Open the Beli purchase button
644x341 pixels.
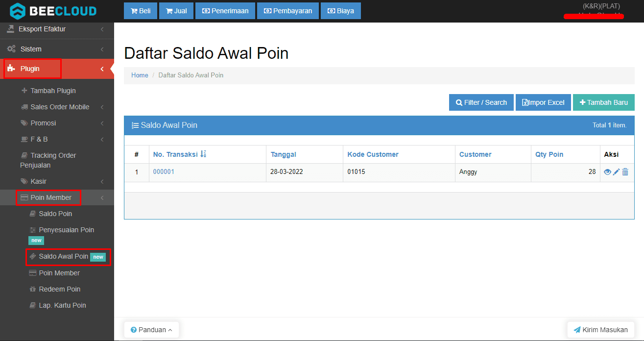pos(140,11)
